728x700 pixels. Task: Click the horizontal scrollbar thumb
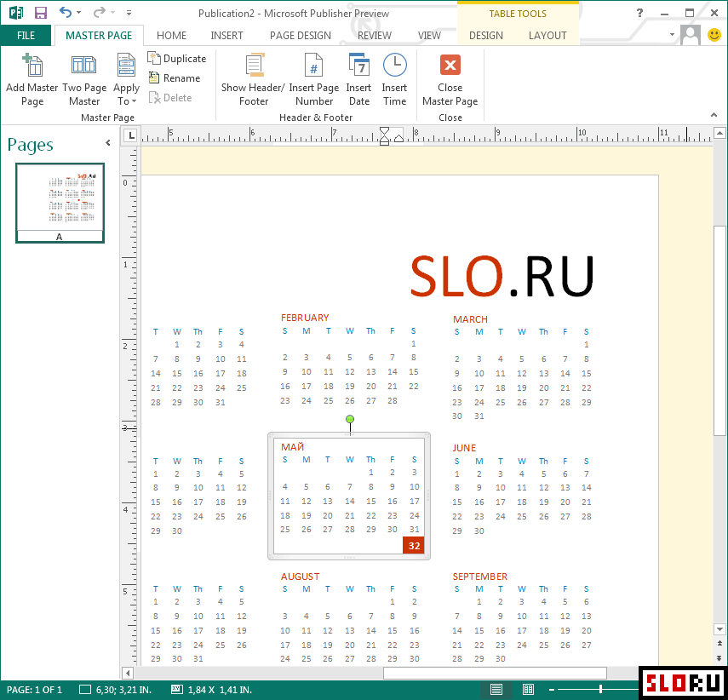point(495,673)
